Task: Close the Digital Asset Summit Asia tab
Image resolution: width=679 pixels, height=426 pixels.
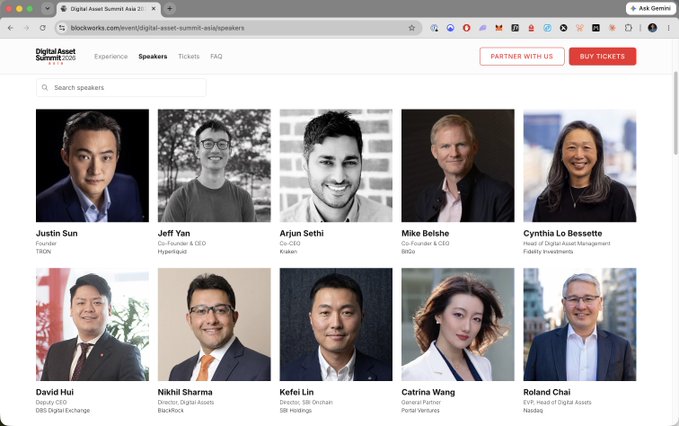Action: point(153,9)
